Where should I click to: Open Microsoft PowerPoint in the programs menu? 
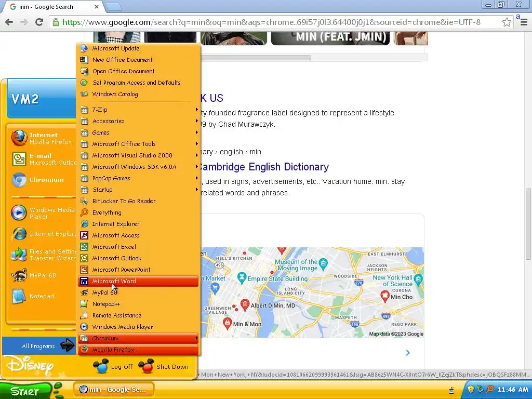click(x=138, y=270)
